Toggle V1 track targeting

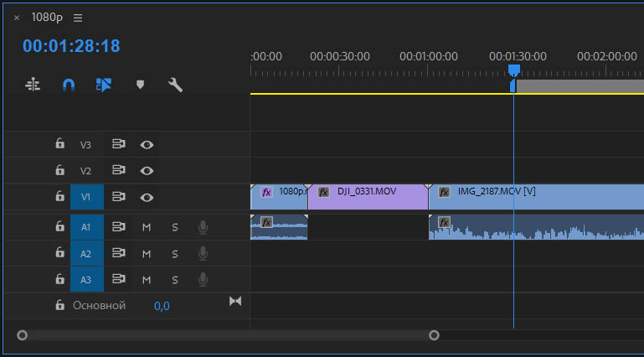[x=86, y=197]
